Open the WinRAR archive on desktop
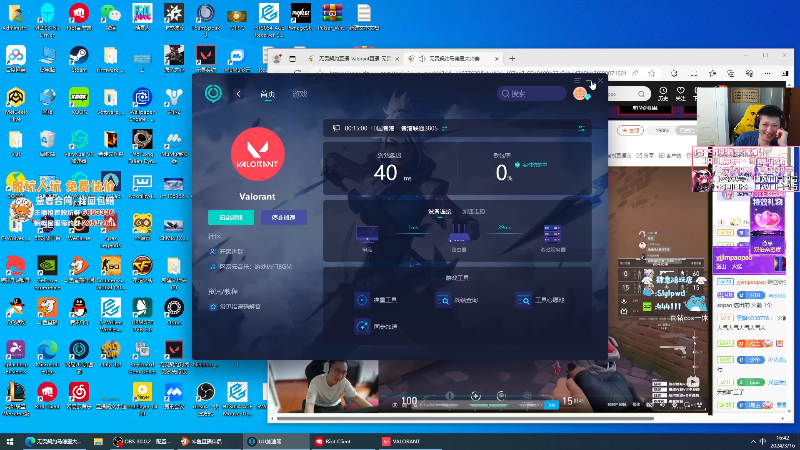 click(x=332, y=17)
